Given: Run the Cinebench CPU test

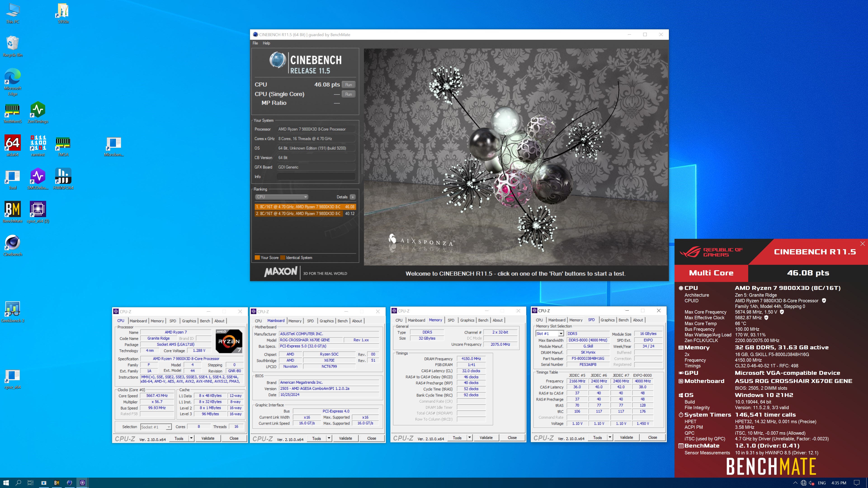Looking at the screenshot, I should 348,84.
